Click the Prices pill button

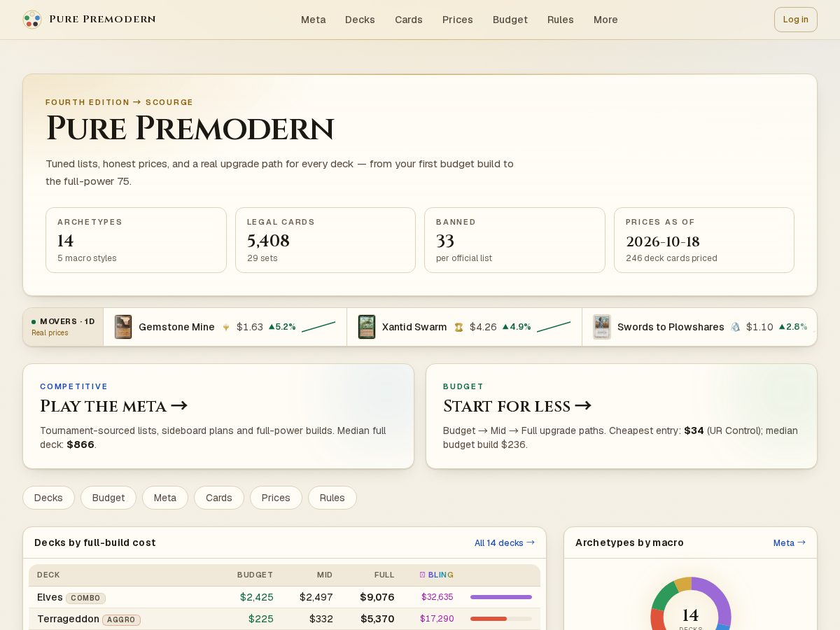(276, 498)
